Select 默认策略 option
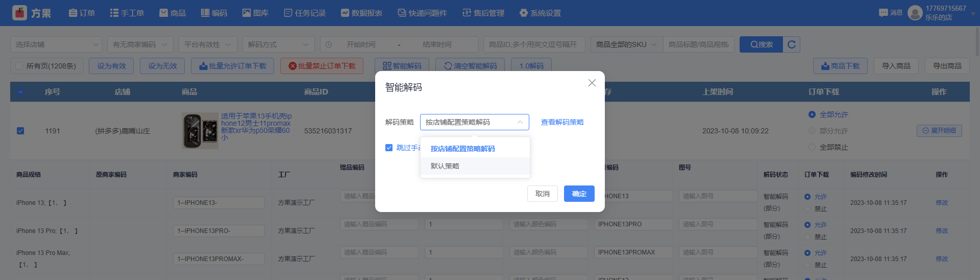 (475, 166)
